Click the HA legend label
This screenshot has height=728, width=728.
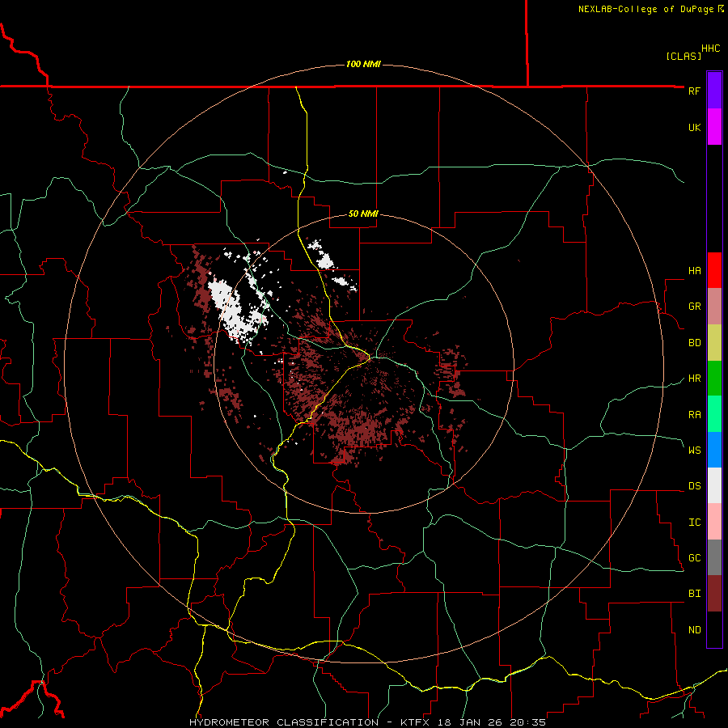[x=694, y=271]
